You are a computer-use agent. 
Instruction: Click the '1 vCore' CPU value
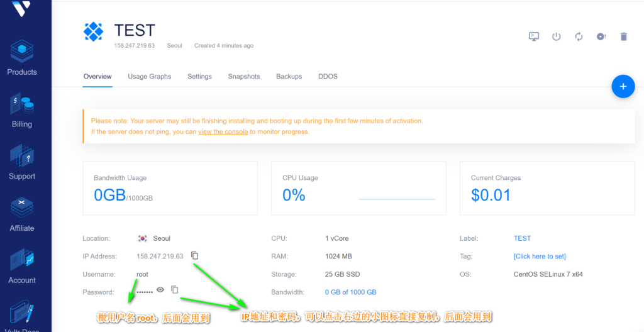coord(337,238)
